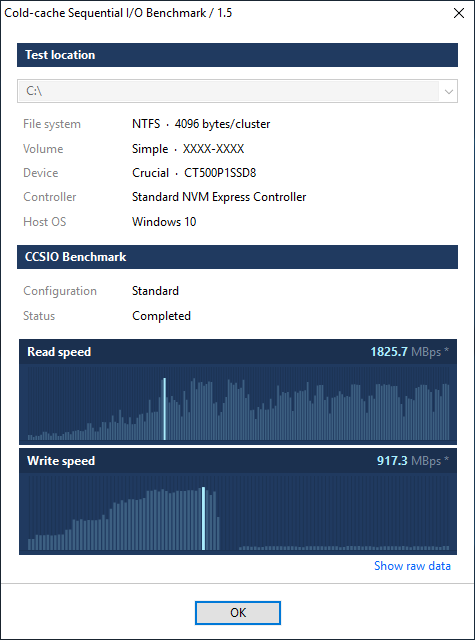Image resolution: width=475 pixels, height=640 pixels.
Task: Expand the test location dropdown arrow
Action: click(x=448, y=91)
